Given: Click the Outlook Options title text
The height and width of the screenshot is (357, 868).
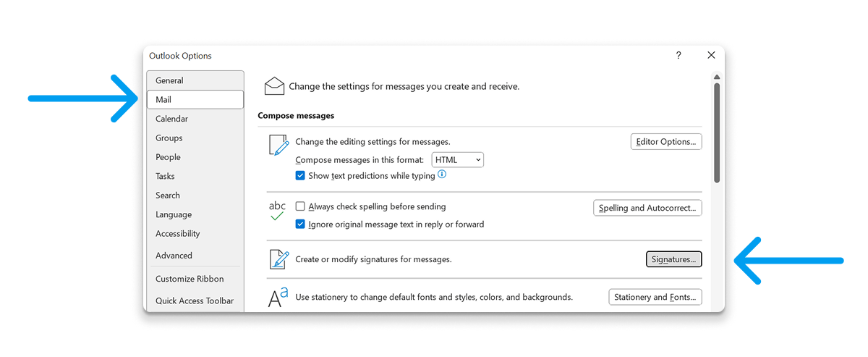Looking at the screenshot, I should tap(180, 56).
